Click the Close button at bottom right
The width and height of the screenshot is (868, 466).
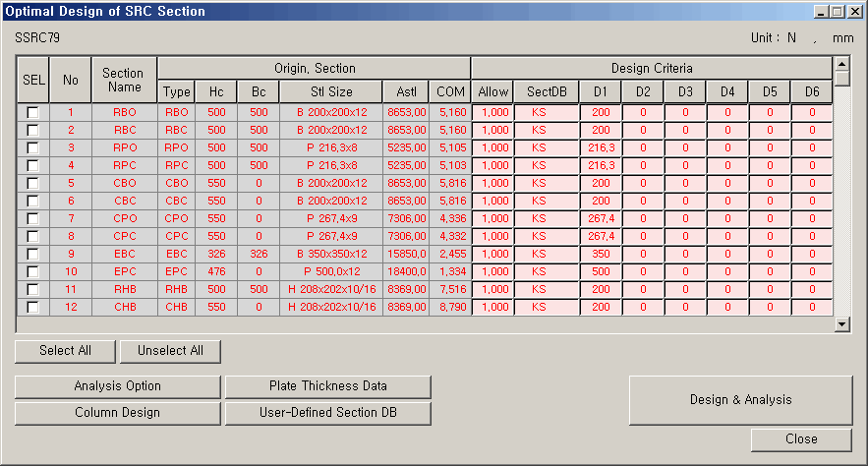point(801,439)
